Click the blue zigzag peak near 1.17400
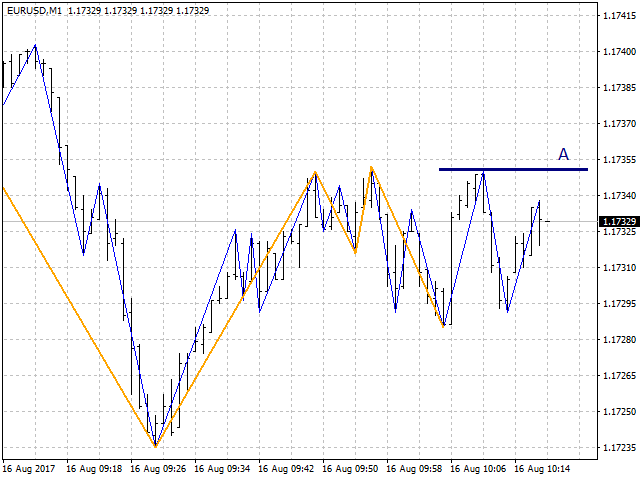The width and height of the screenshot is (640, 480). coord(36,45)
